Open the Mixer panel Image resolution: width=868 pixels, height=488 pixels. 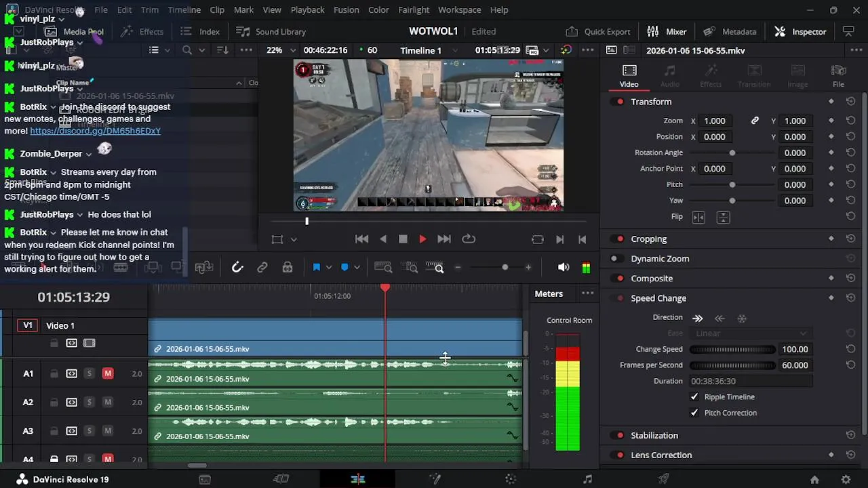(667, 31)
